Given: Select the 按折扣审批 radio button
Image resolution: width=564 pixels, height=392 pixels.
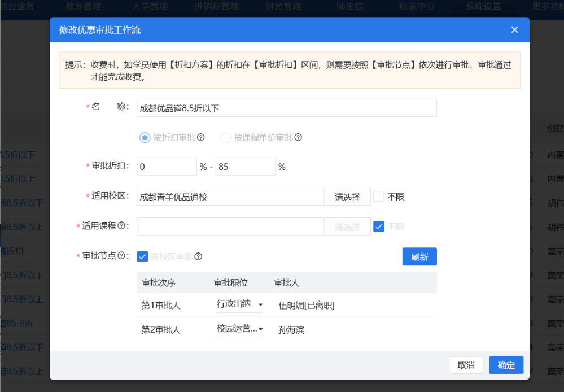Looking at the screenshot, I should [x=145, y=137].
